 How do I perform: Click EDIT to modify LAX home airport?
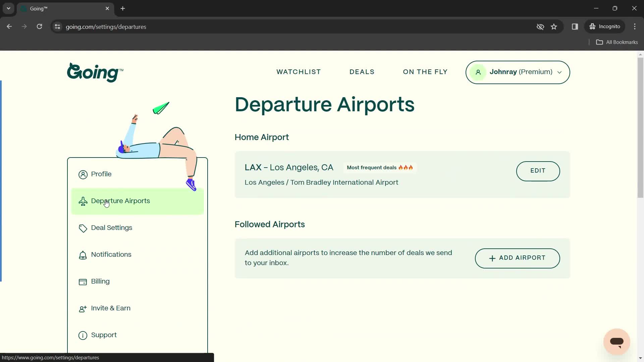tap(538, 171)
